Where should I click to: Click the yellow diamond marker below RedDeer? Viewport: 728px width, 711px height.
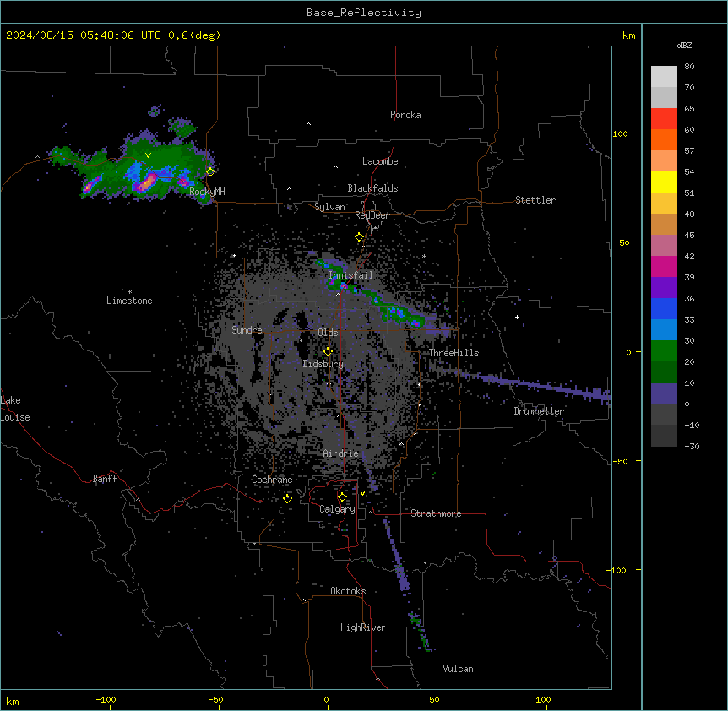360,237
